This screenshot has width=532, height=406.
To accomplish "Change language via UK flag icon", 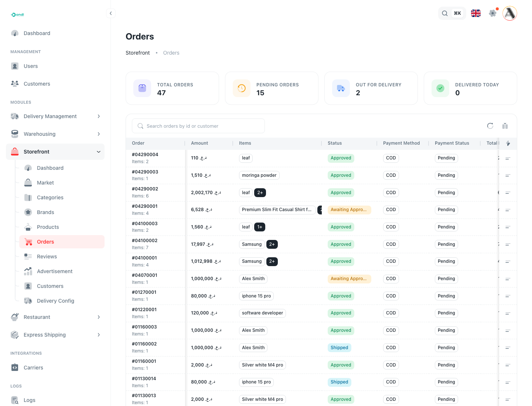I will [x=476, y=13].
